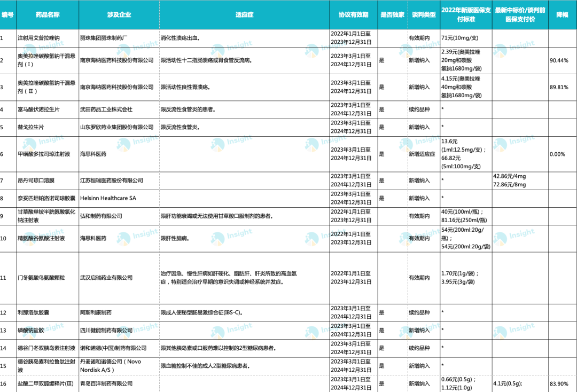This screenshot has width=577, height=392.
Task: Select the reduction value '83.90%'
Action: click(x=559, y=383)
